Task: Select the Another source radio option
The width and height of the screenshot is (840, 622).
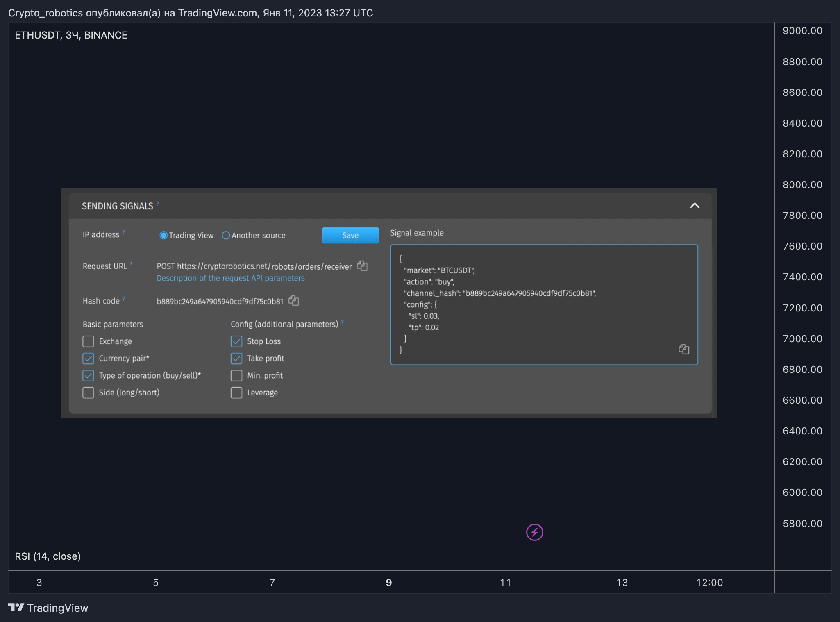Action: pos(226,235)
